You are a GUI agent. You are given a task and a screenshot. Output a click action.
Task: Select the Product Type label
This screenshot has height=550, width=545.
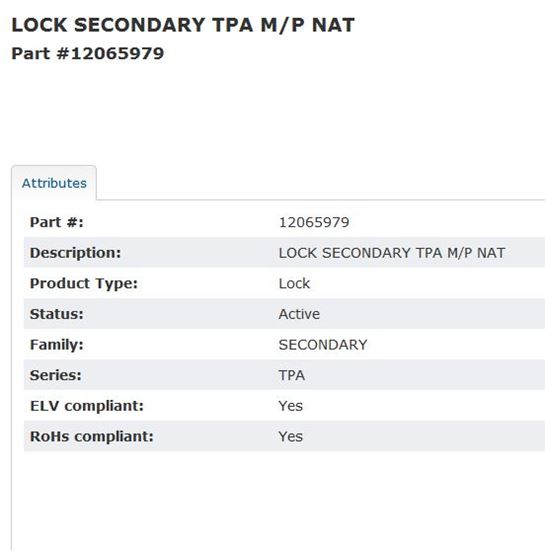[x=84, y=283]
